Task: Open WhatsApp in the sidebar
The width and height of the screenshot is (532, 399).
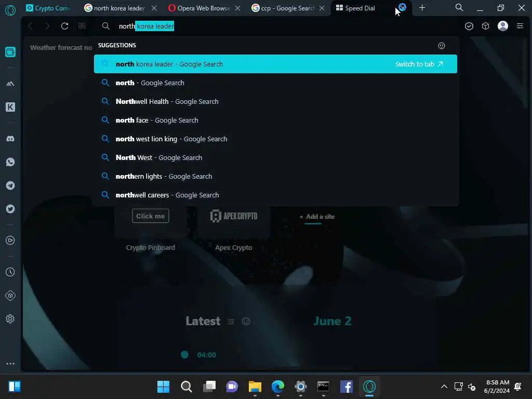Action: (x=10, y=162)
